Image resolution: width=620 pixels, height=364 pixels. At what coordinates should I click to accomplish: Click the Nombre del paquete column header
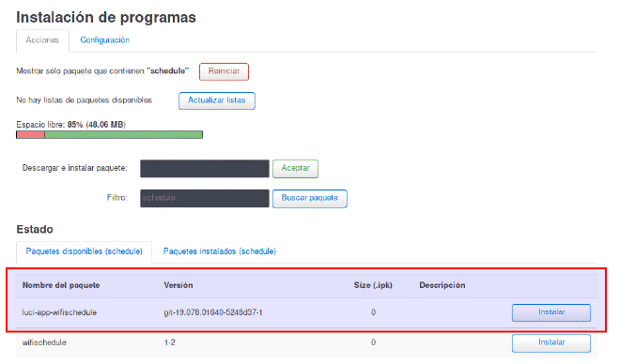[61, 285]
